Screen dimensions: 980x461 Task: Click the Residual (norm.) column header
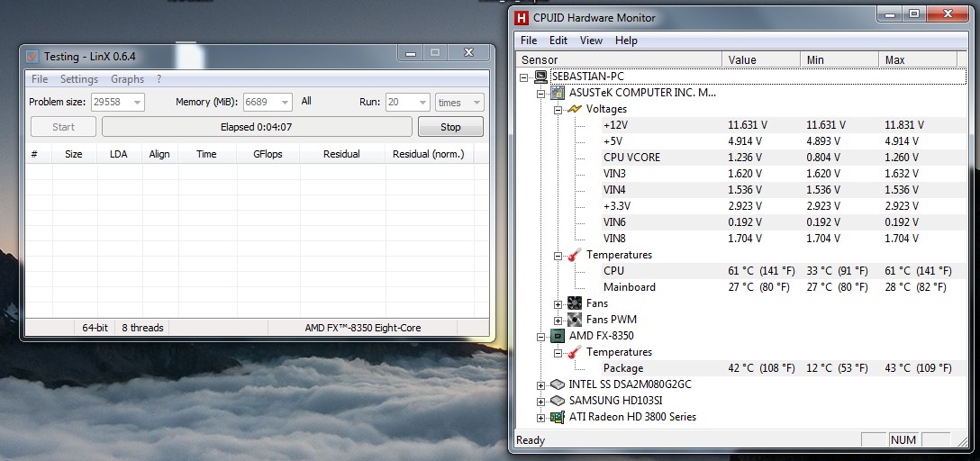[x=429, y=154]
